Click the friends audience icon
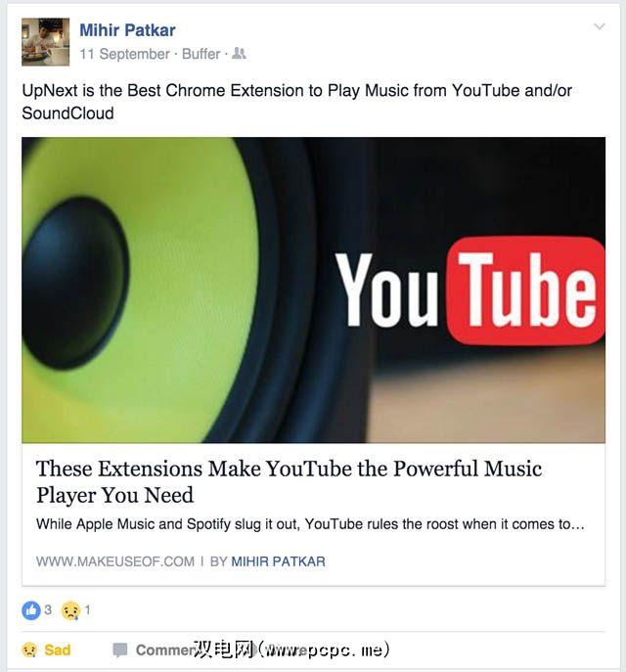 click(239, 54)
